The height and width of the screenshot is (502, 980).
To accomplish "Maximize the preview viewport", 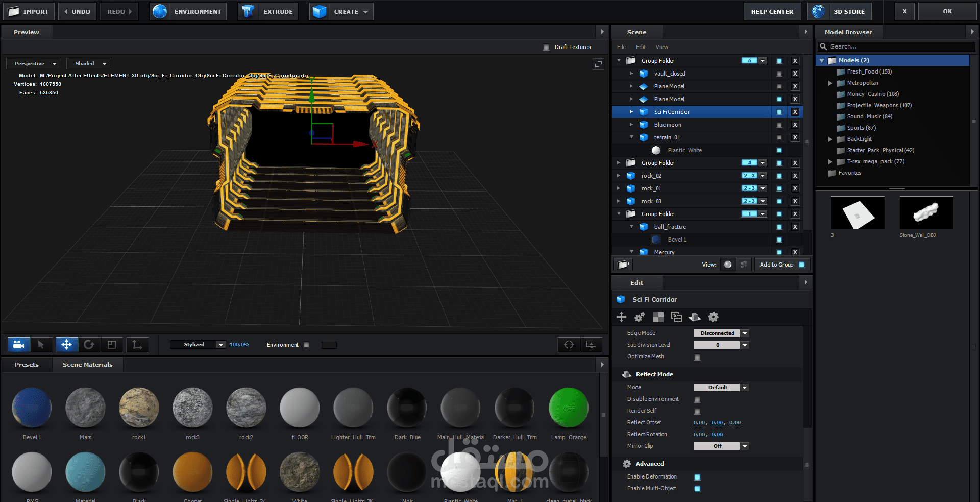I will (x=598, y=64).
